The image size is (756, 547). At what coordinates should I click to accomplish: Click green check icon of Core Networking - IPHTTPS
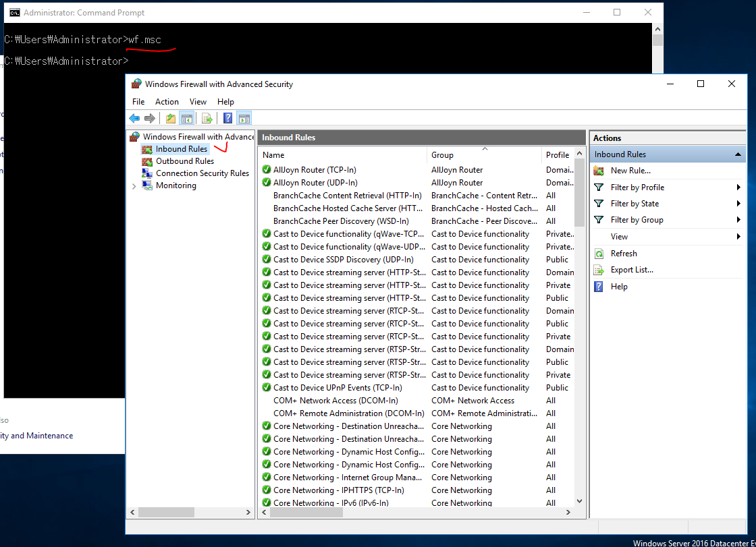click(x=267, y=490)
